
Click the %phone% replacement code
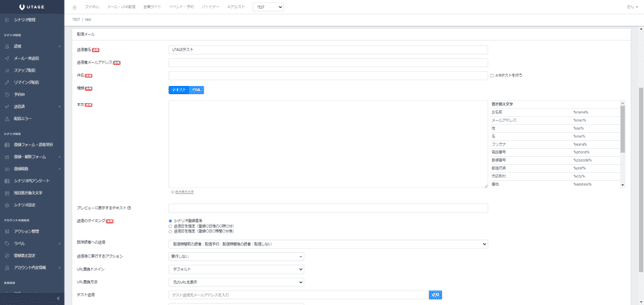coord(581,152)
